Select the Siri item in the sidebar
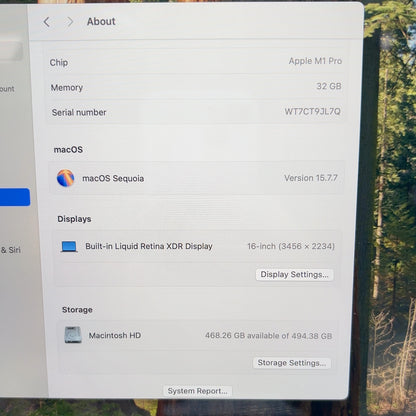416x416 pixels. coord(11,250)
